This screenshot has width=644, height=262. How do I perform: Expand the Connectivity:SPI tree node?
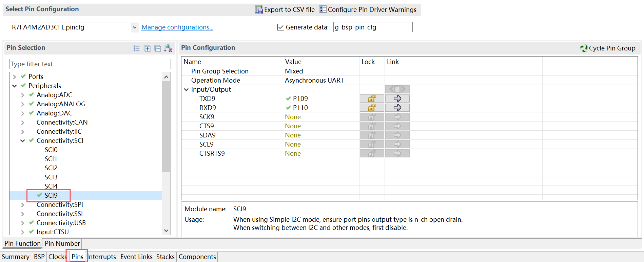23,205
